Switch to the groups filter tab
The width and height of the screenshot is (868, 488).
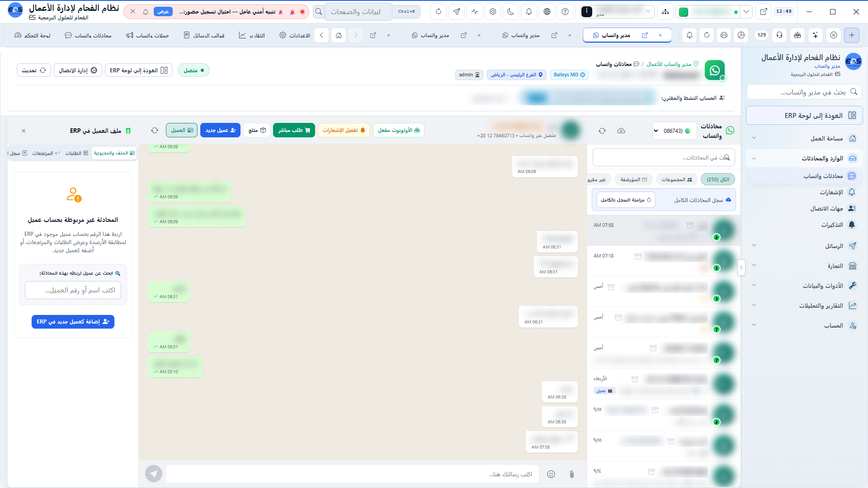[x=677, y=179]
